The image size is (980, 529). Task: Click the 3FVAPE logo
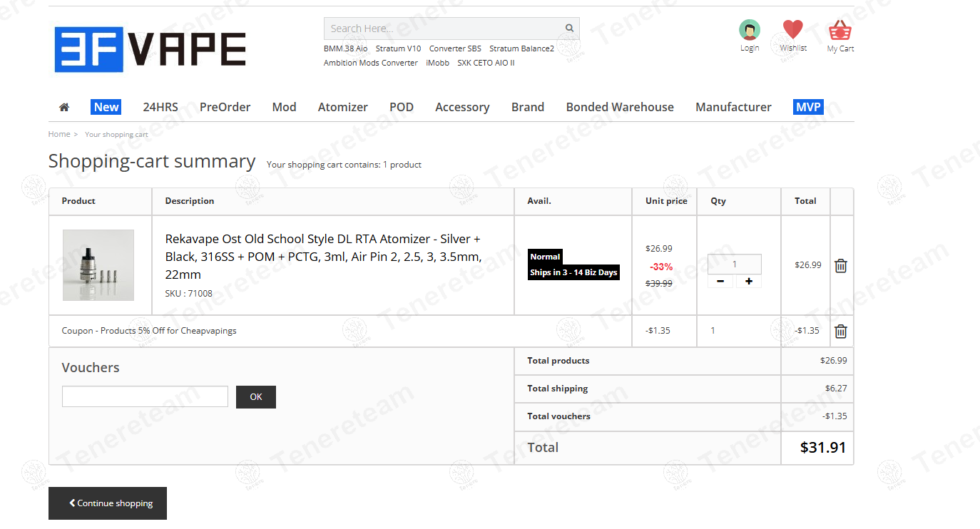tap(150, 50)
